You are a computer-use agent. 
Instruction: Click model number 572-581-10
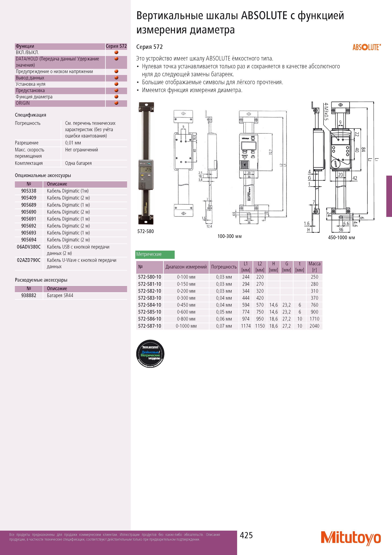pos(150,284)
